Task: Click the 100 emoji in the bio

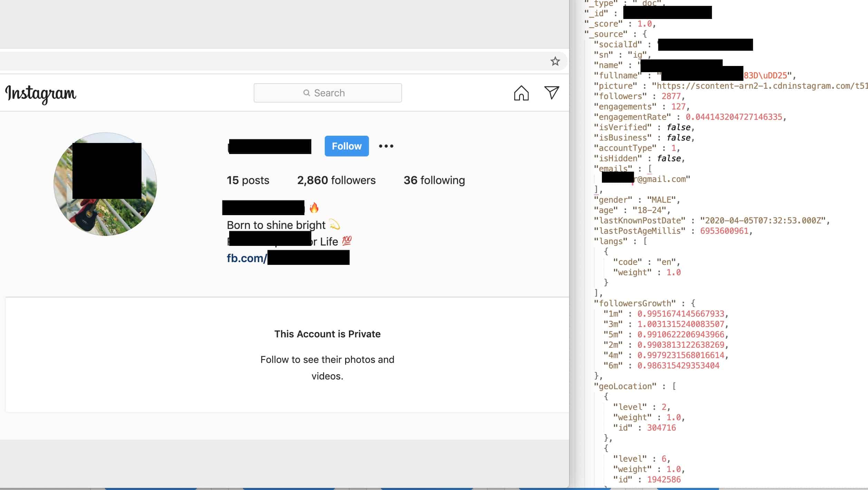Action: pyautogui.click(x=347, y=241)
